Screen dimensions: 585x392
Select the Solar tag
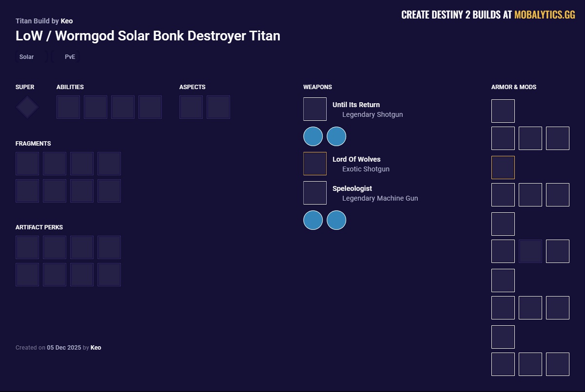pyautogui.click(x=26, y=56)
